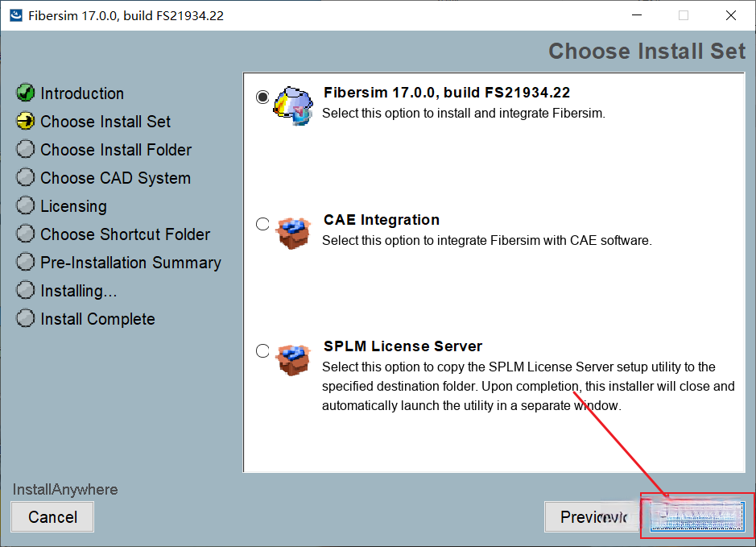Image resolution: width=756 pixels, height=547 pixels.
Task: Click the step circle beside Choose Shortcut Folder
Action: click(26, 234)
